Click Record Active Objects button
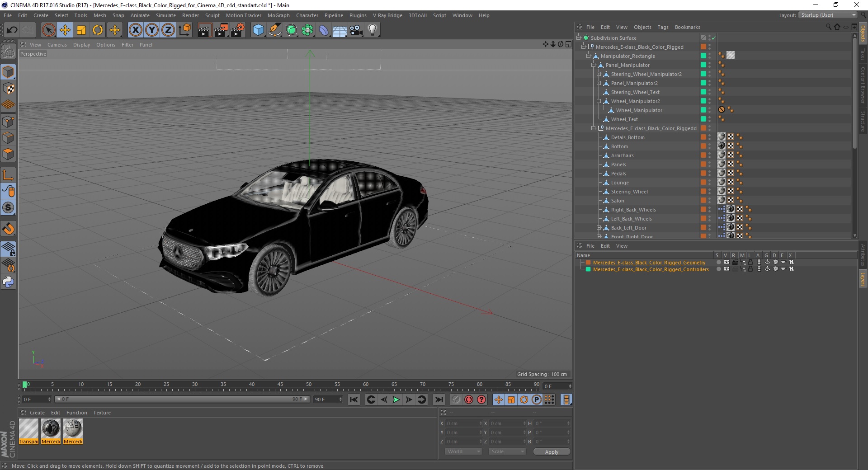 tap(456, 399)
